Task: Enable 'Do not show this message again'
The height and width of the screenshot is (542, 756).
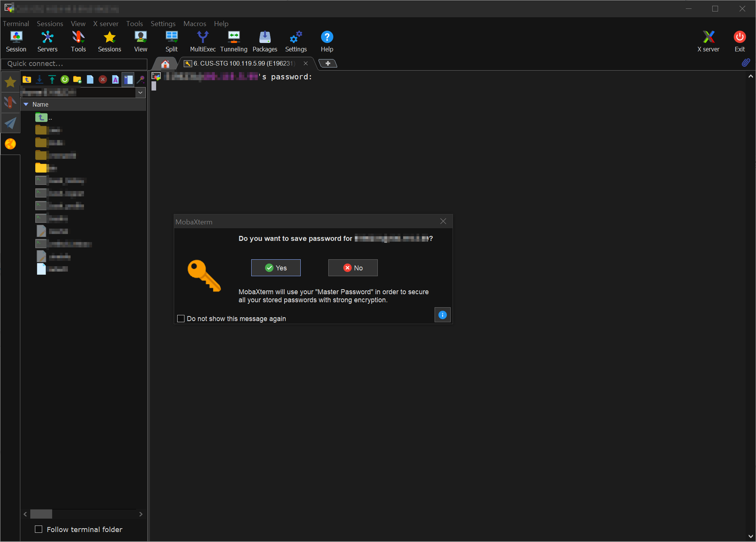Action: pyautogui.click(x=181, y=319)
